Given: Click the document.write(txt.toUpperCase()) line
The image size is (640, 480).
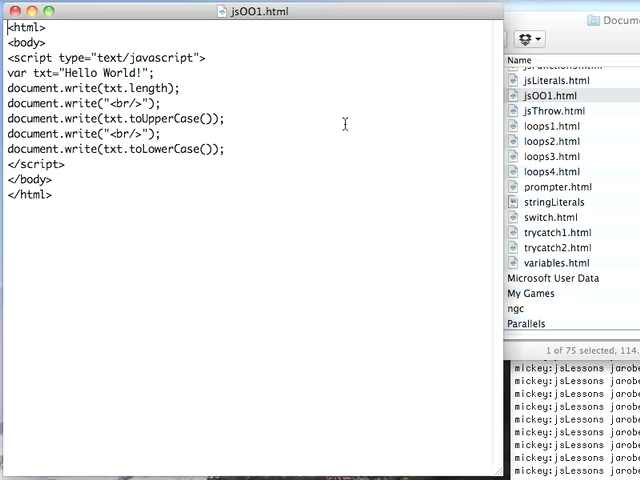Looking at the screenshot, I should point(116,119).
